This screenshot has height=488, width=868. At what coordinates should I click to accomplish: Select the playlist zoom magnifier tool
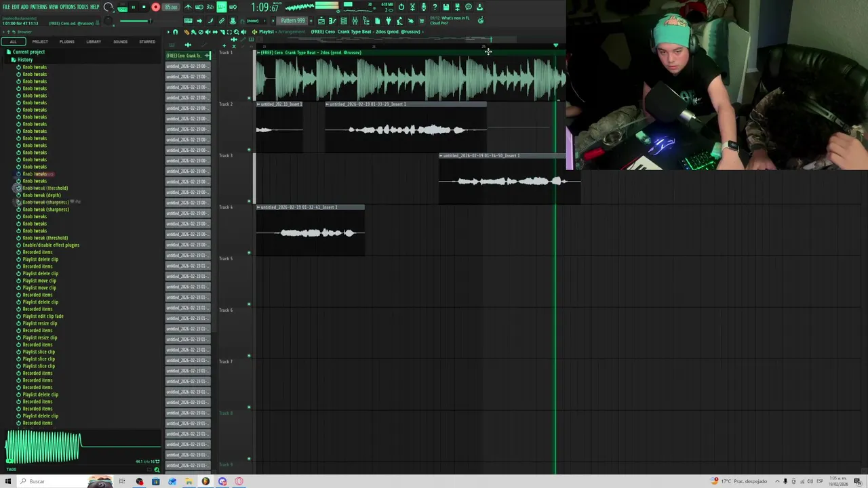(237, 32)
